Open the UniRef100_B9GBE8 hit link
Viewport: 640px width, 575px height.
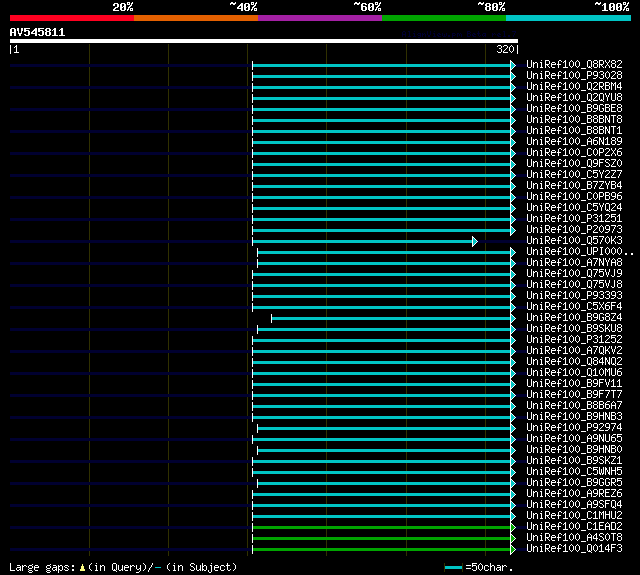point(574,109)
